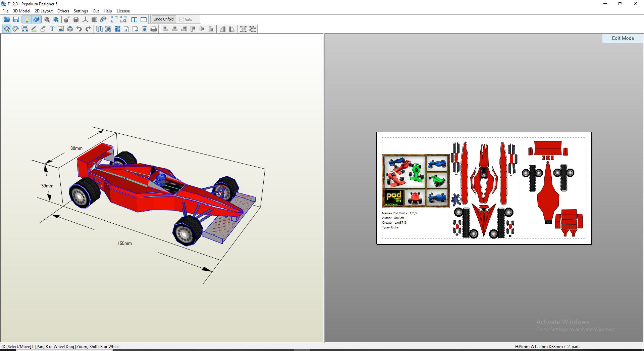
Task: Open the Others menu
Action: click(x=63, y=11)
